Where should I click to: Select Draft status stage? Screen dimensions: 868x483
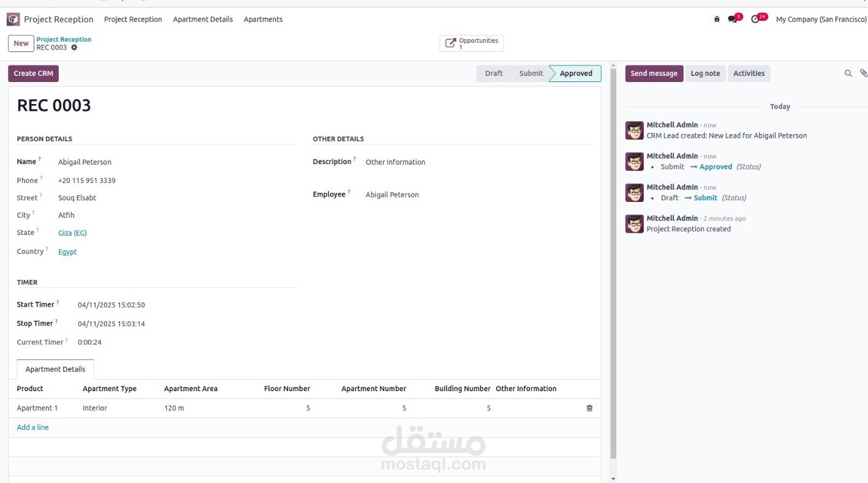[493, 73]
